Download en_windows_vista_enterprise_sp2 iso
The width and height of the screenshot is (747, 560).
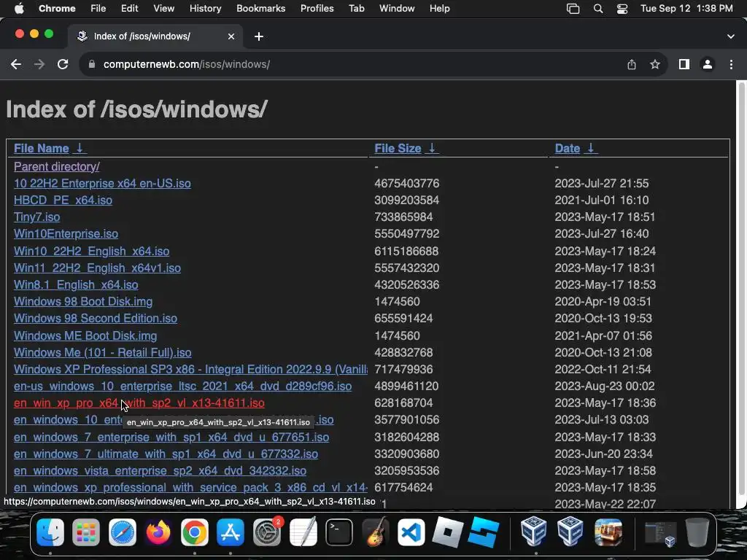pos(160,471)
